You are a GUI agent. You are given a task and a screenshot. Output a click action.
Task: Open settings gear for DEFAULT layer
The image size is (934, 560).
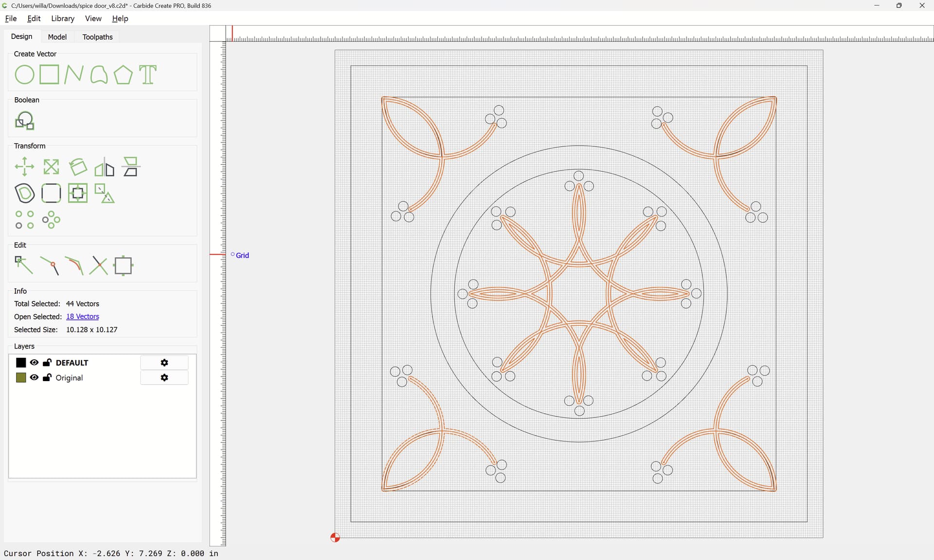pyautogui.click(x=164, y=363)
